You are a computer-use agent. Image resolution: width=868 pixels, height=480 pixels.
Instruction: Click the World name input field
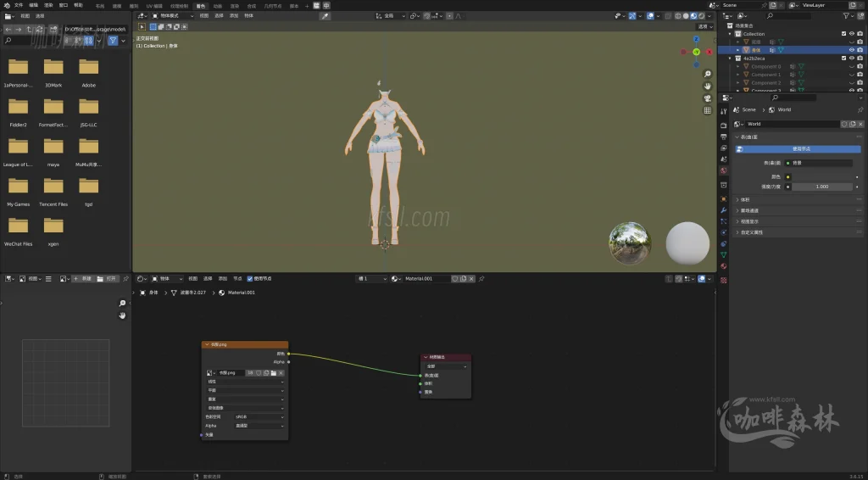793,124
